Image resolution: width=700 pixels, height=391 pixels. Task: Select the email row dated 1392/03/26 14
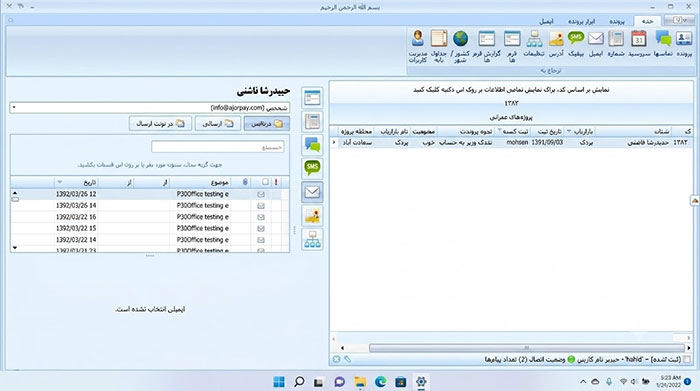coord(150,205)
